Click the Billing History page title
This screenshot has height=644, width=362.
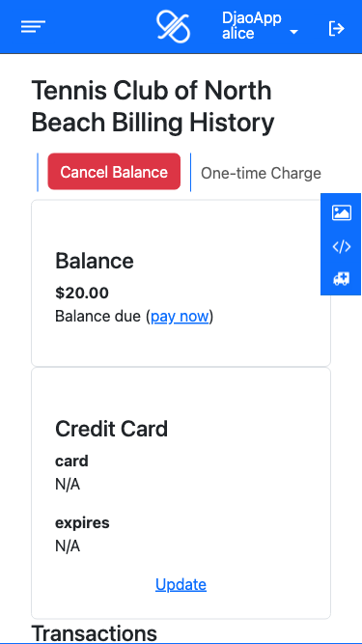pyautogui.click(x=153, y=106)
